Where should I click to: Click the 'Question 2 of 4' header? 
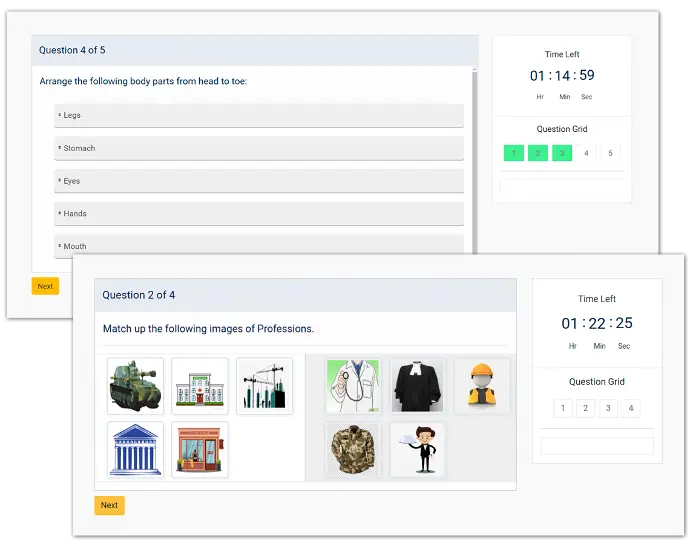[305, 295]
